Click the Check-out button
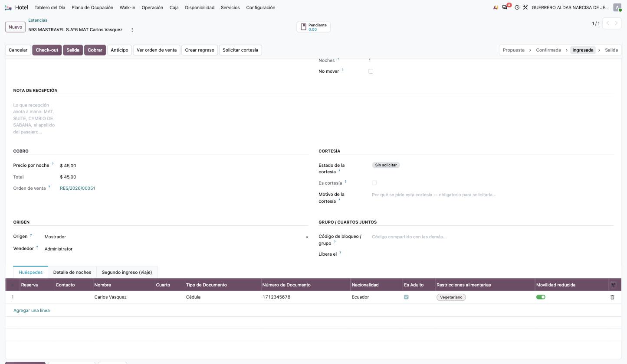The height and width of the screenshot is (364, 627). pyautogui.click(x=47, y=50)
